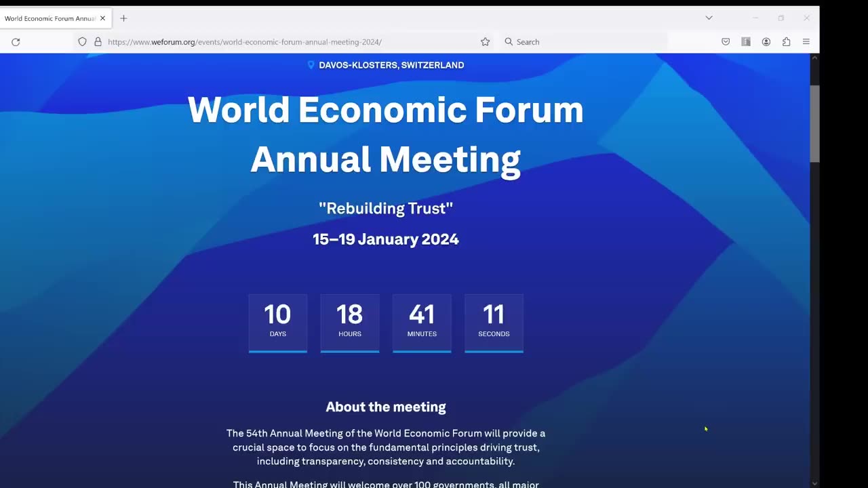Reload the page with the refresh icon

16,42
